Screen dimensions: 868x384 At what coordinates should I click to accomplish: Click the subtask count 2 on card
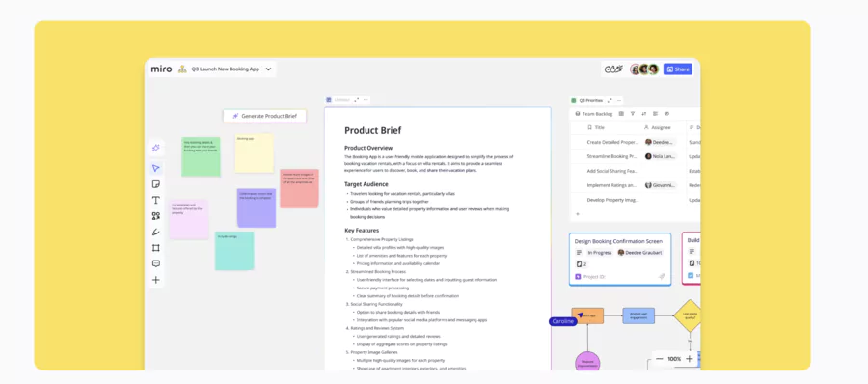(x=582, y=264)
